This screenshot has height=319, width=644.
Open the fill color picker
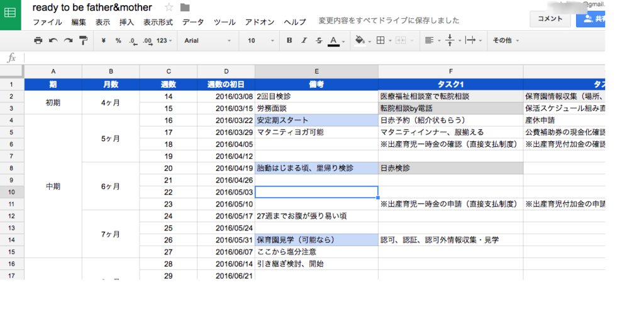(360, 40)
